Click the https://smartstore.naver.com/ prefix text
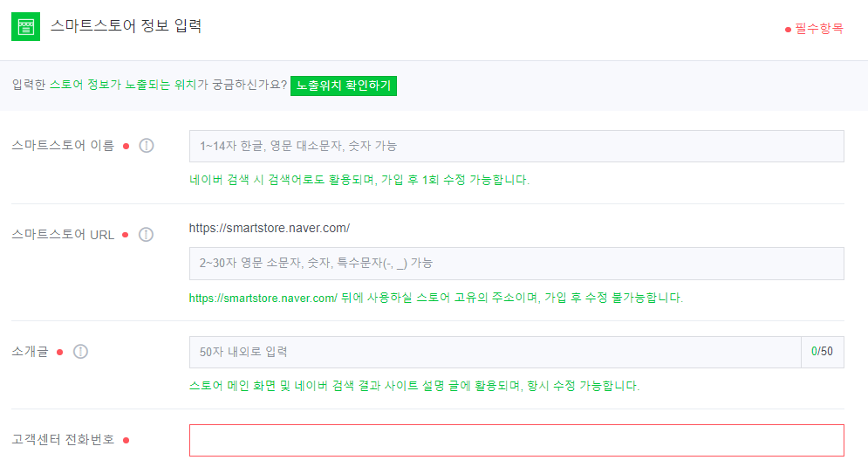 pyautogui.click(x=269, y=228)
